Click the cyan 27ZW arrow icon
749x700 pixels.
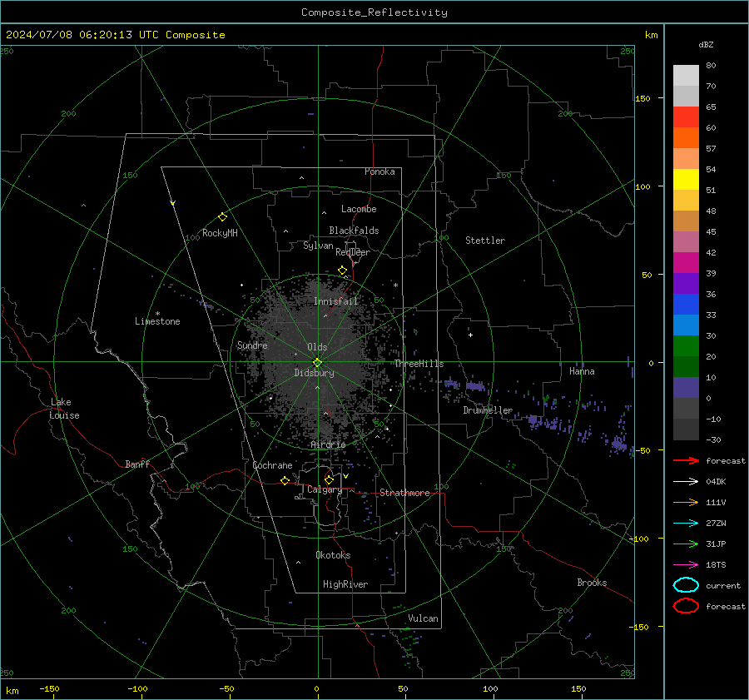tap(686, 524)
